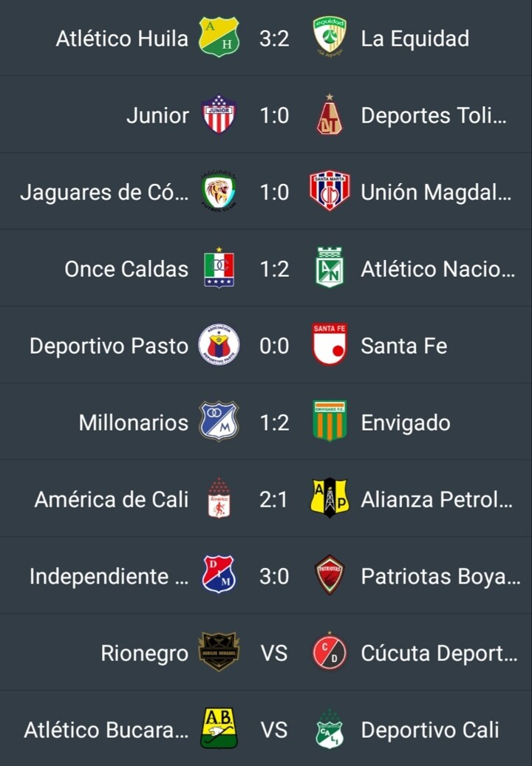Screen dimensions: 532x766
Task: Open the Millonarios blue crest
Action: (x=219, y=421)
